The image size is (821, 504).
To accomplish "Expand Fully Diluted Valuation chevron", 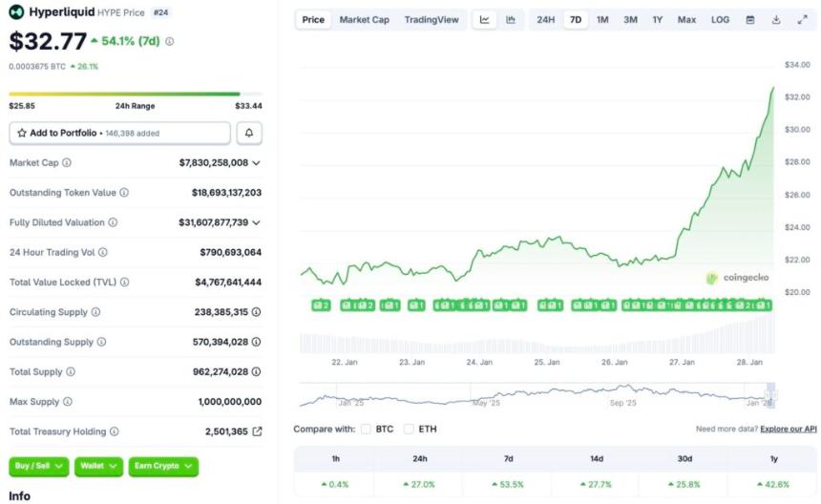I will [256, 222].
